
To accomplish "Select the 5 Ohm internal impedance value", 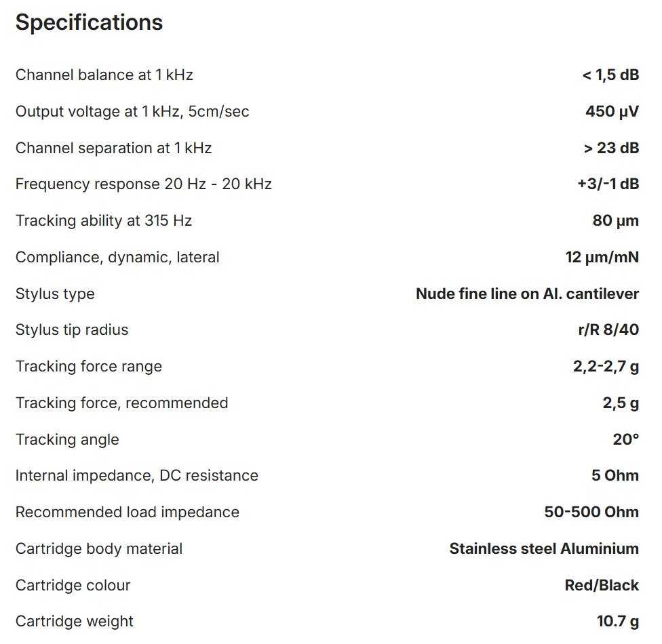I will click(615, 476).
